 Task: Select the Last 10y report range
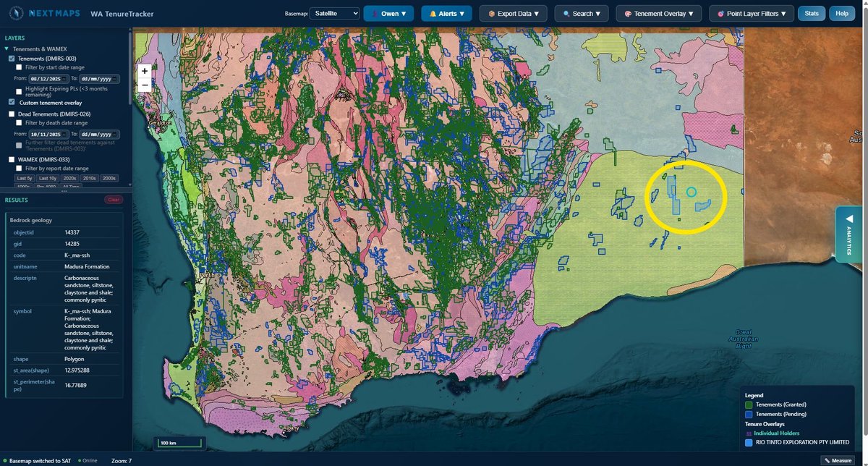coord(48,178)
